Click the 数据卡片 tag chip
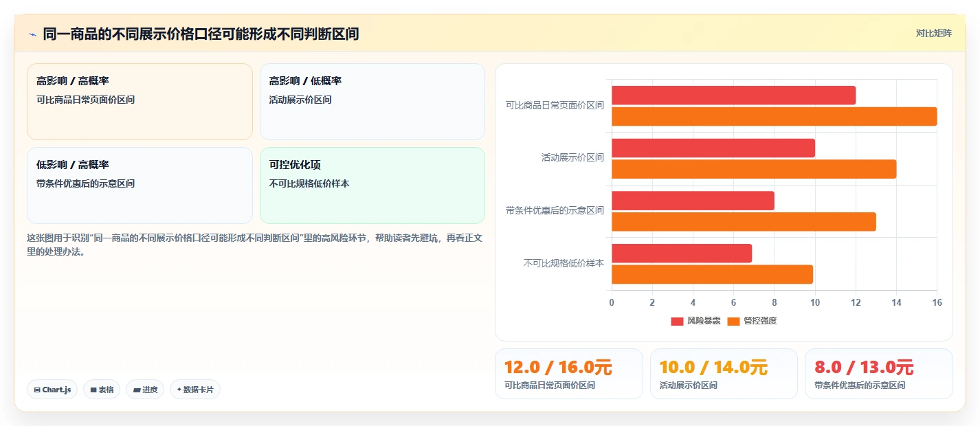The image size is (980, 426). (x=195, y=390)
